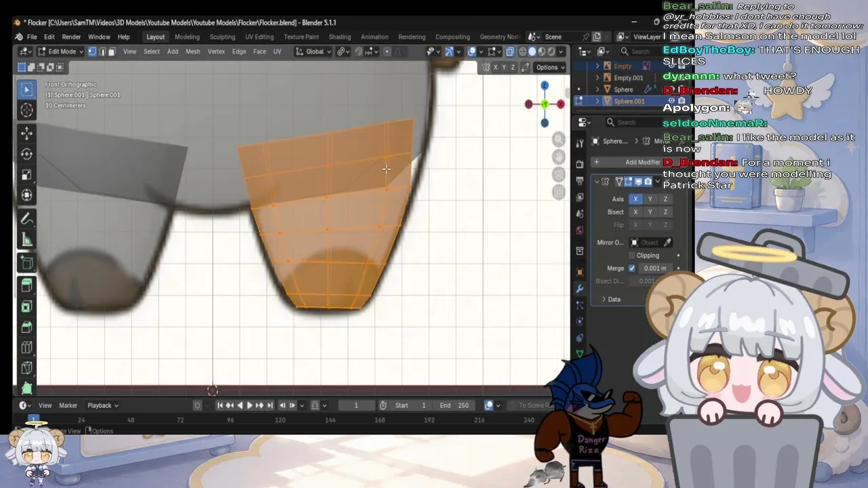
Task: Open the Mesh menu in viewport header
Action: click(x=193, y=52)
